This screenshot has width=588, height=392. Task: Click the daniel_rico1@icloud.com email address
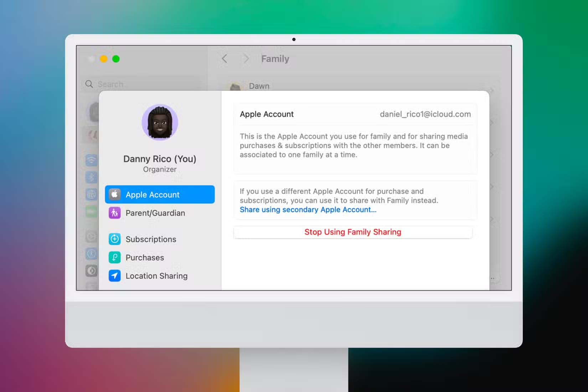click(x=425, y=114)
